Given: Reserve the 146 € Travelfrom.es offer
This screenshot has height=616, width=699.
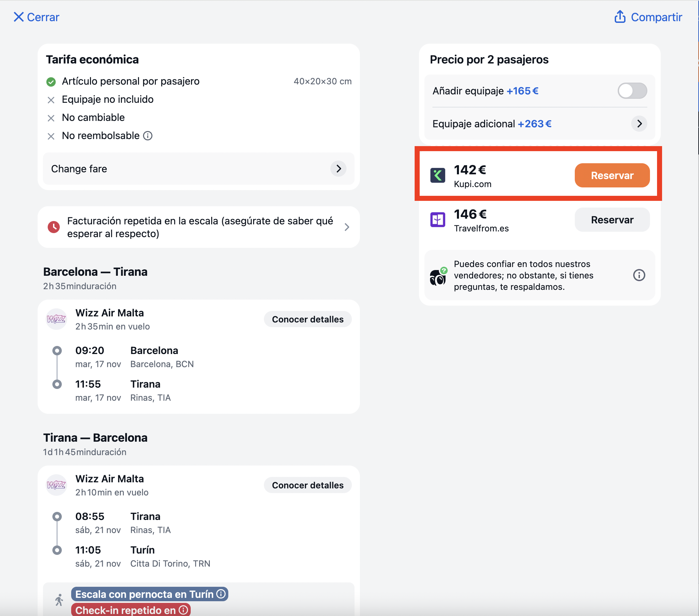Looking at the screenshot, I should click(x=612, y=220).
